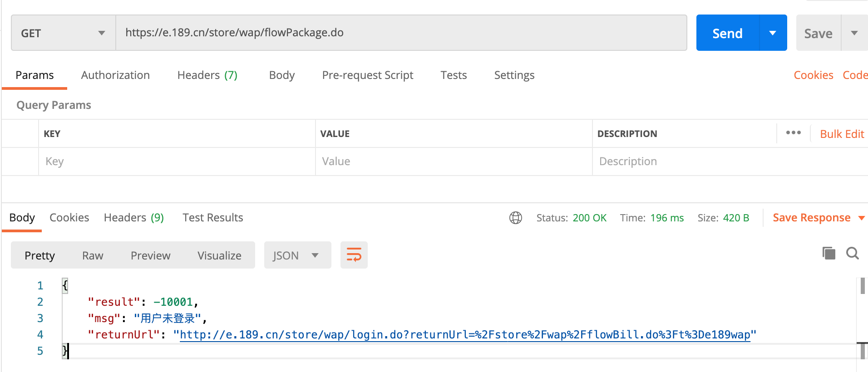Screen dimensions: 868x372
Task: Select the Raw view
Action: (x=93, y=255)
